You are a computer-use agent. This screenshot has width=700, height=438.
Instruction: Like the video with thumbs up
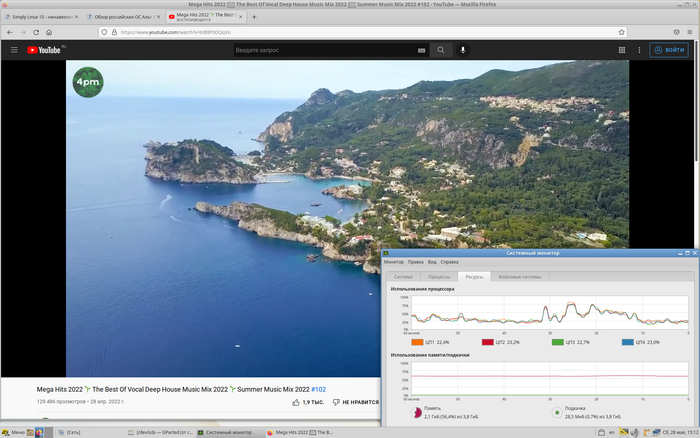(296, 402)
